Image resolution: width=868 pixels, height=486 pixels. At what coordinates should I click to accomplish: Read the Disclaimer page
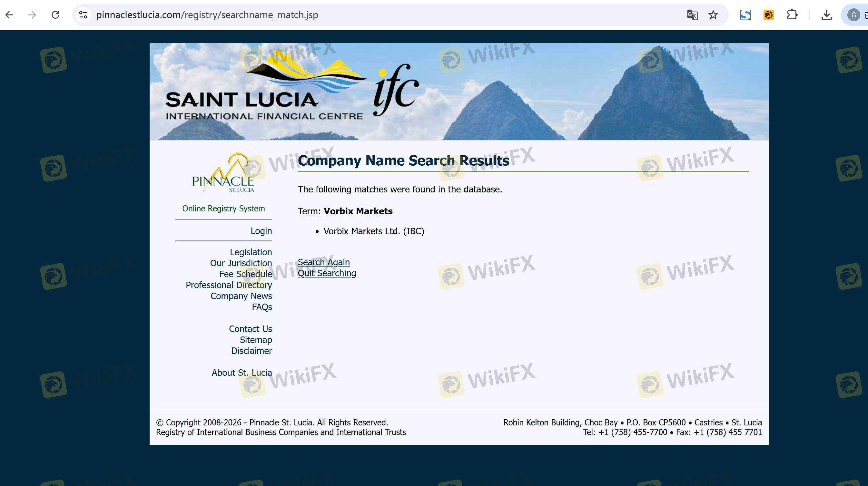coord(252,351)
